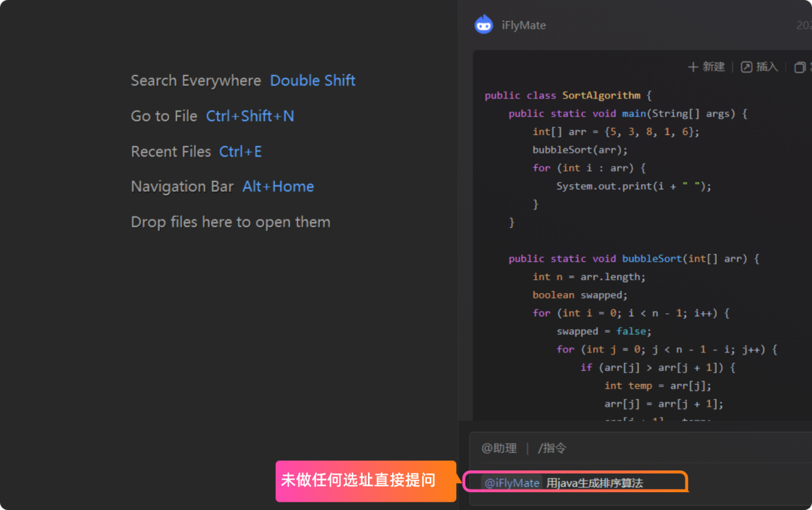
Task: Click the 插入 (insert) button above the code
Action: [760, 67]
